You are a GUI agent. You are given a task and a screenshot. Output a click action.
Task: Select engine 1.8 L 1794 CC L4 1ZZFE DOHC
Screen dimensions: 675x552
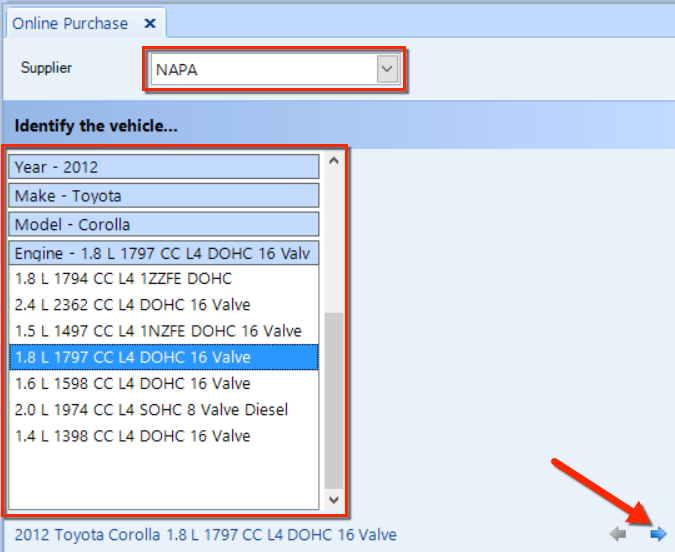164,279
